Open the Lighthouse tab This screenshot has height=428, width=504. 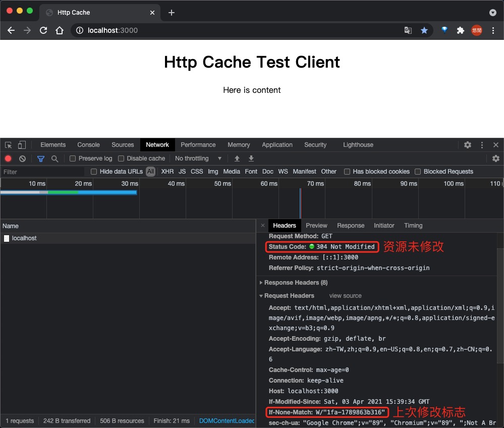coord(358,145)
